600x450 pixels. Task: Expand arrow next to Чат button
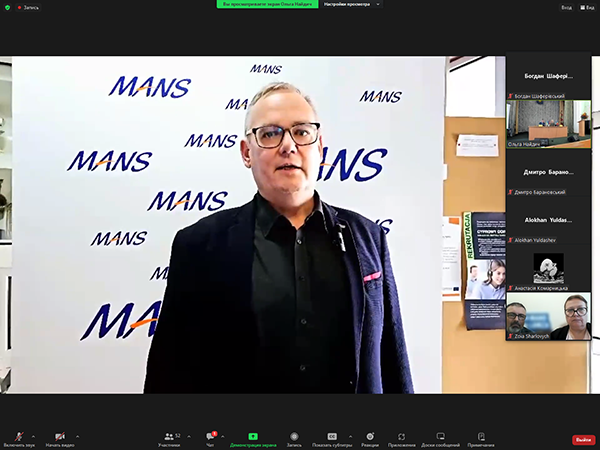coord(223,436)
